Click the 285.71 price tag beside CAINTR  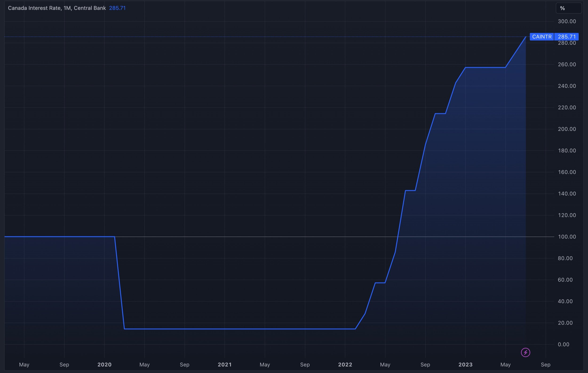click(567, 37)
